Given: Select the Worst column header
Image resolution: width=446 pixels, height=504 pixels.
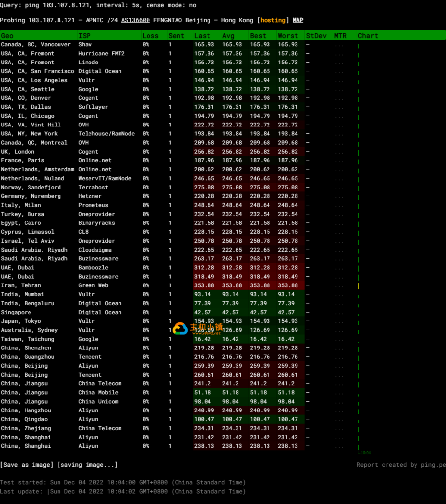Looking at the screenshot, I should 288,36.
